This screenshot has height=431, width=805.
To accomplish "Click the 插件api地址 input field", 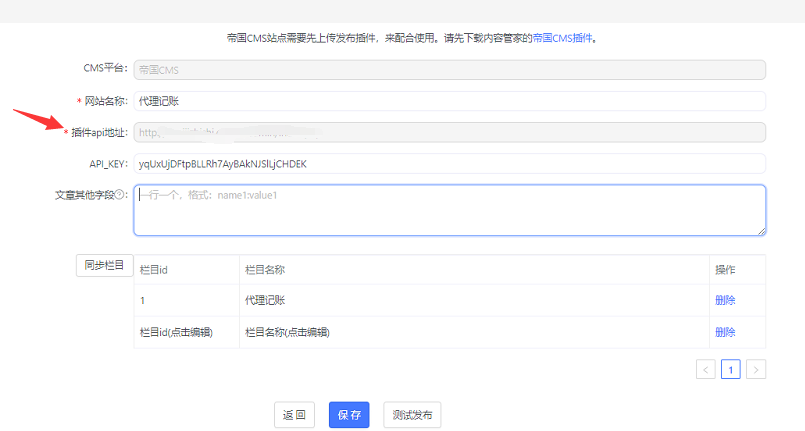I will 449,132.
